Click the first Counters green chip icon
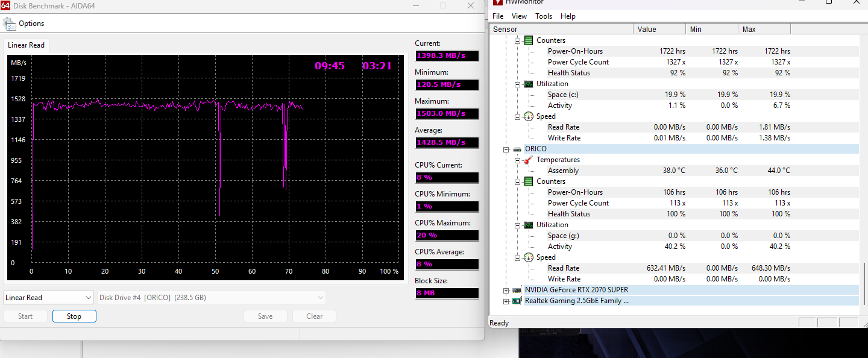Viewport: 868px width, 358px height. (529, 40)
